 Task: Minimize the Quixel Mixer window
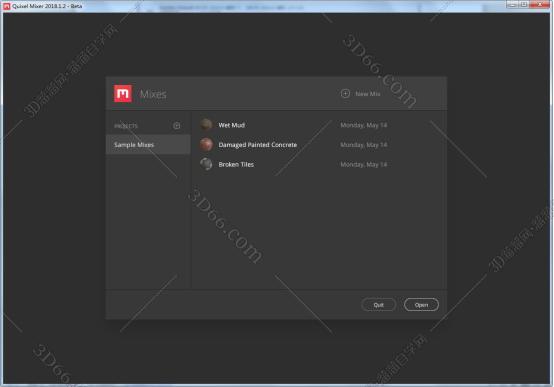pos(512,4)
